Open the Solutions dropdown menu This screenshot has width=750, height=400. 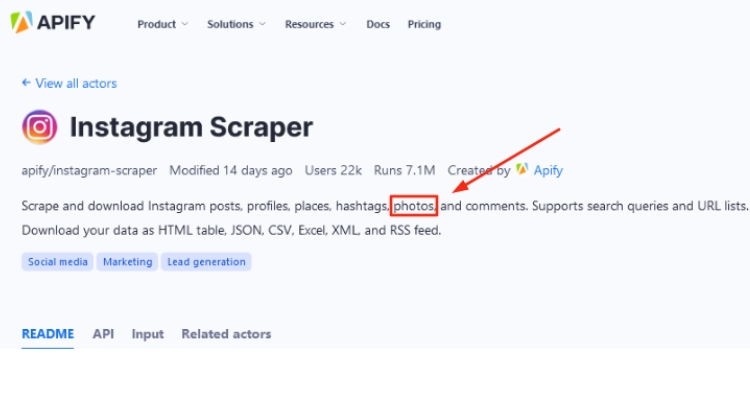click(236, 24)
